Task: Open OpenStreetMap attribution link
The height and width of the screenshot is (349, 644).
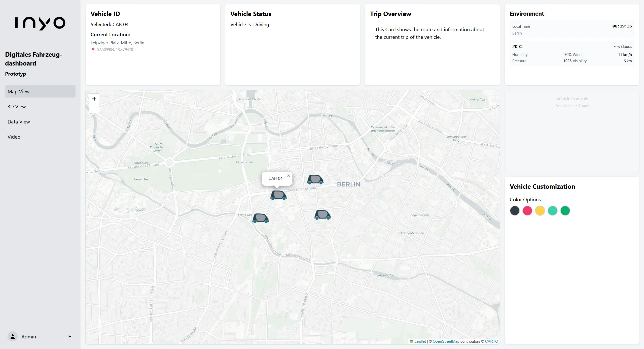Action: (446, 341)
